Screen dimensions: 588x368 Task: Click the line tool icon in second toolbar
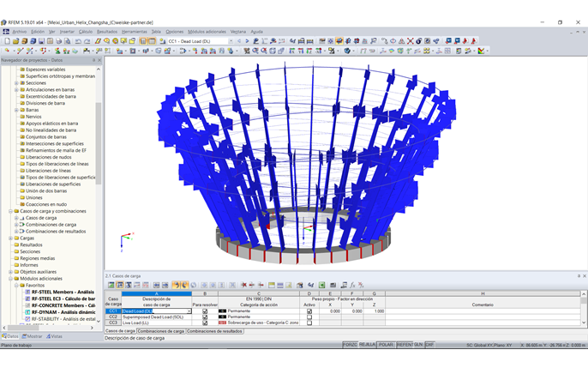pos(20,51)
